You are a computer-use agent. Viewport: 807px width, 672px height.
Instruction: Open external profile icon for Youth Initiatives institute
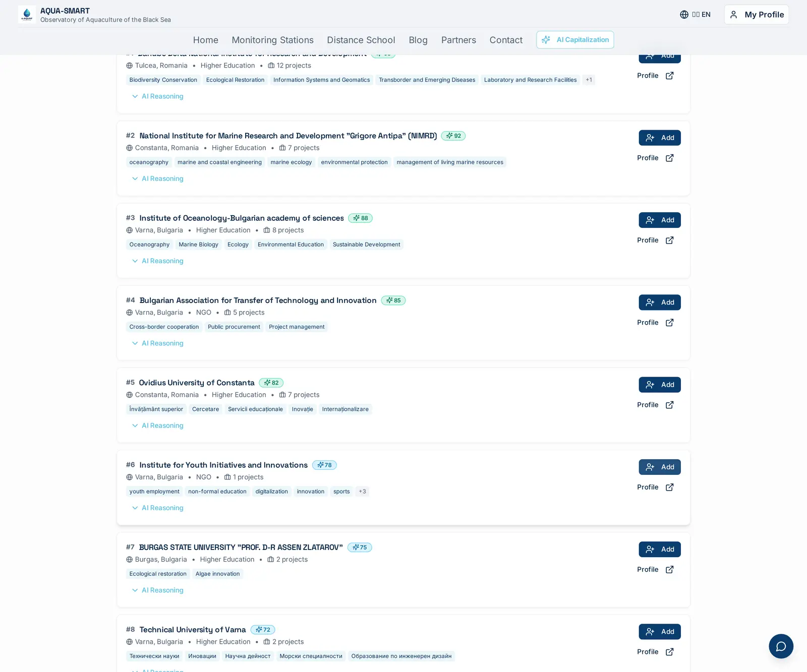669,487
